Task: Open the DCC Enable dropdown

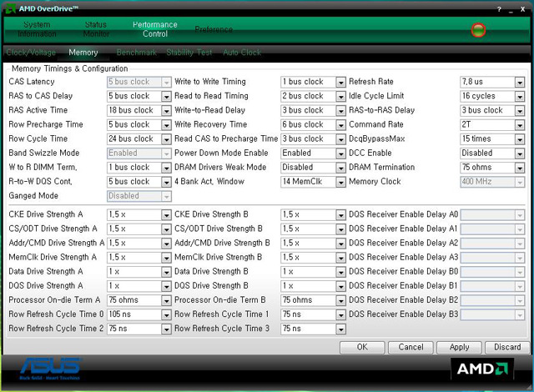Action: 519,153
